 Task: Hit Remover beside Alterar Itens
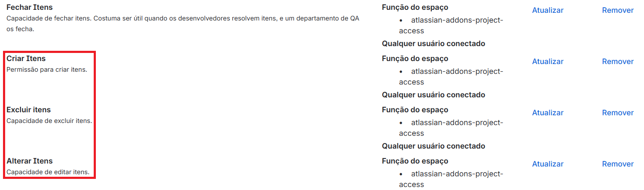[617, 164]
